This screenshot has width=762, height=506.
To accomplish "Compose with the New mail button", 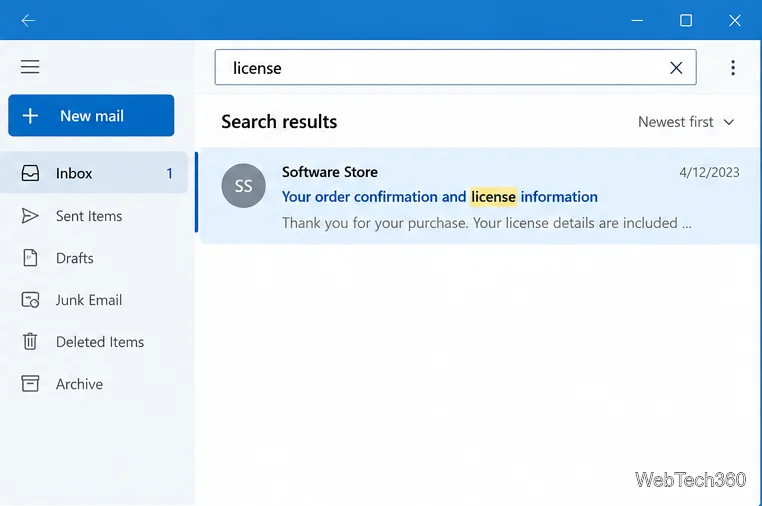I will [x=91, y=116].
